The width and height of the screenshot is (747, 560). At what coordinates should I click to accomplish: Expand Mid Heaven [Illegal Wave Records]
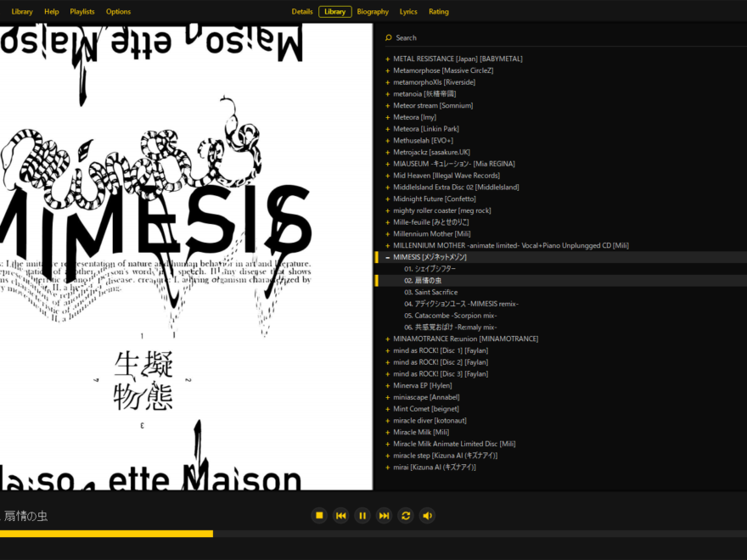[x=388, y=176]
